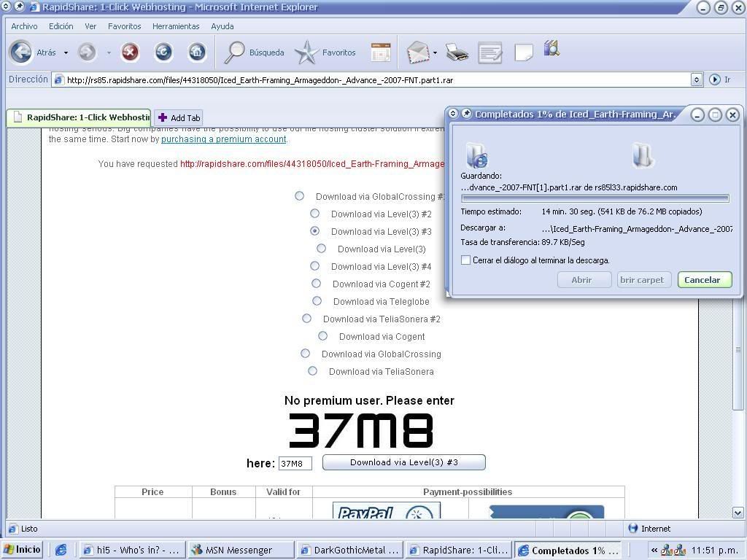Click the Internet zone globe icon
Image resolution: width=747 pixels, height=560 pixels.
633,528
